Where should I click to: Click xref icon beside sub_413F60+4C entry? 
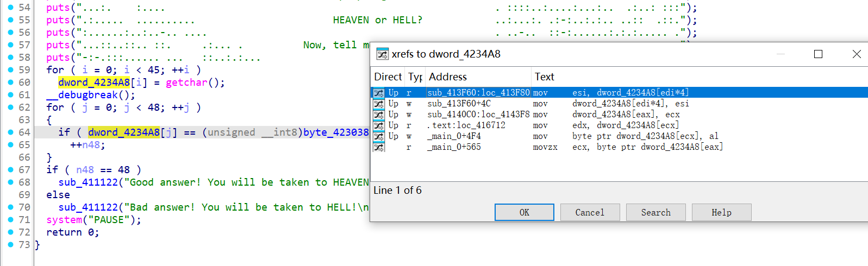(x=379, y=104)
